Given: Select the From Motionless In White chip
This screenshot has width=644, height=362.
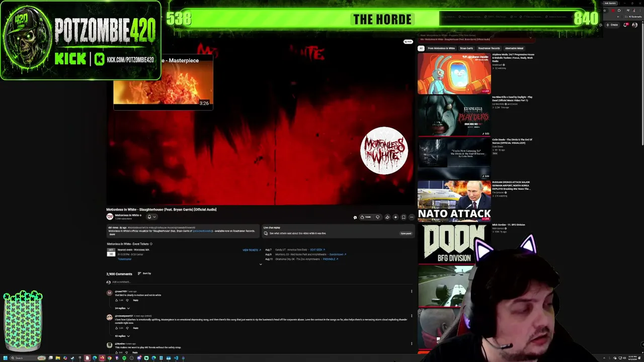Looking at the screenshot, I should tap(441, 48).
